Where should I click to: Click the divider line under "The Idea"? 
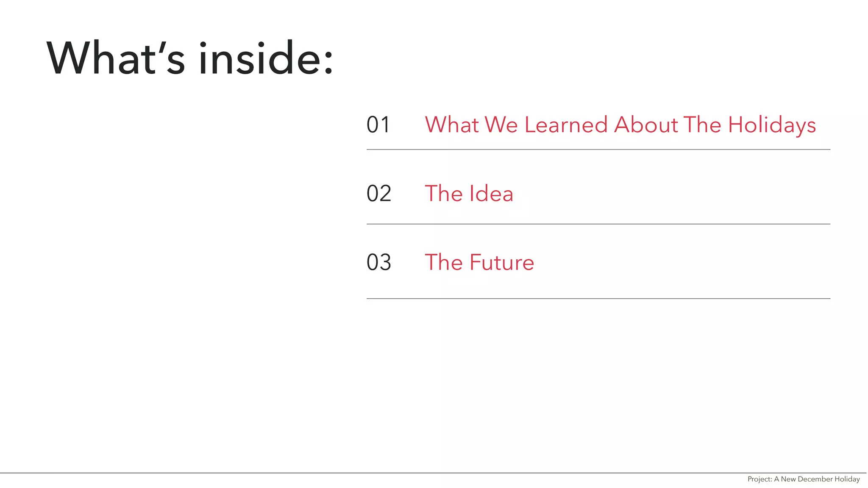click(598, 224)
